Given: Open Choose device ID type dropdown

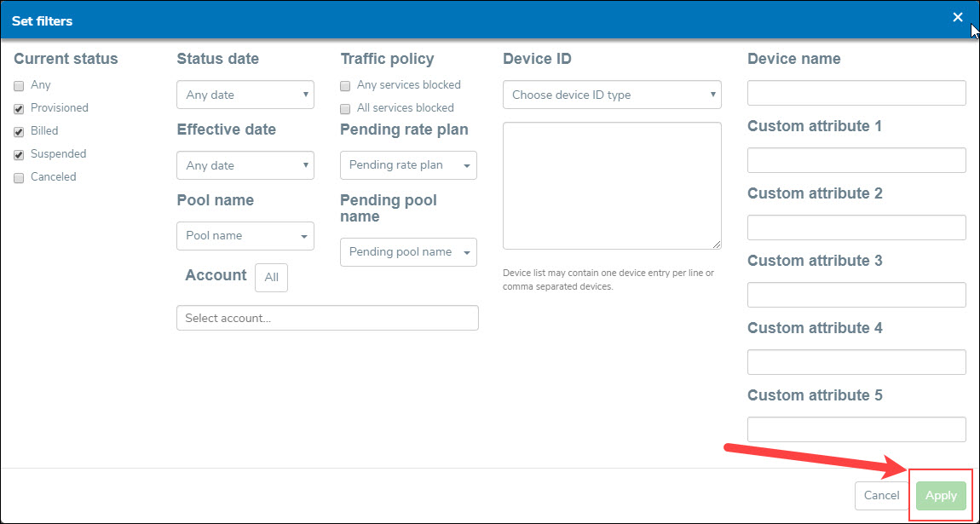Looking at the screenshot, I should coord(613,95).
